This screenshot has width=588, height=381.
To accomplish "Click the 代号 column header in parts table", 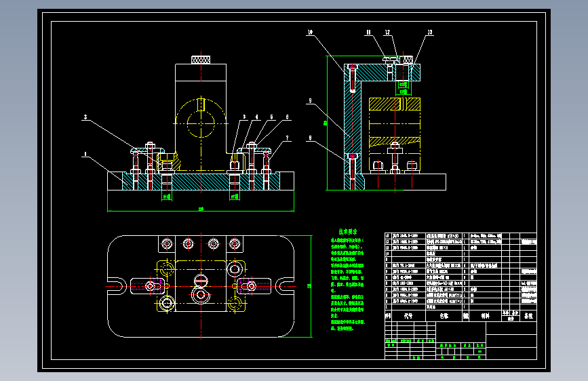I will 408,316.
